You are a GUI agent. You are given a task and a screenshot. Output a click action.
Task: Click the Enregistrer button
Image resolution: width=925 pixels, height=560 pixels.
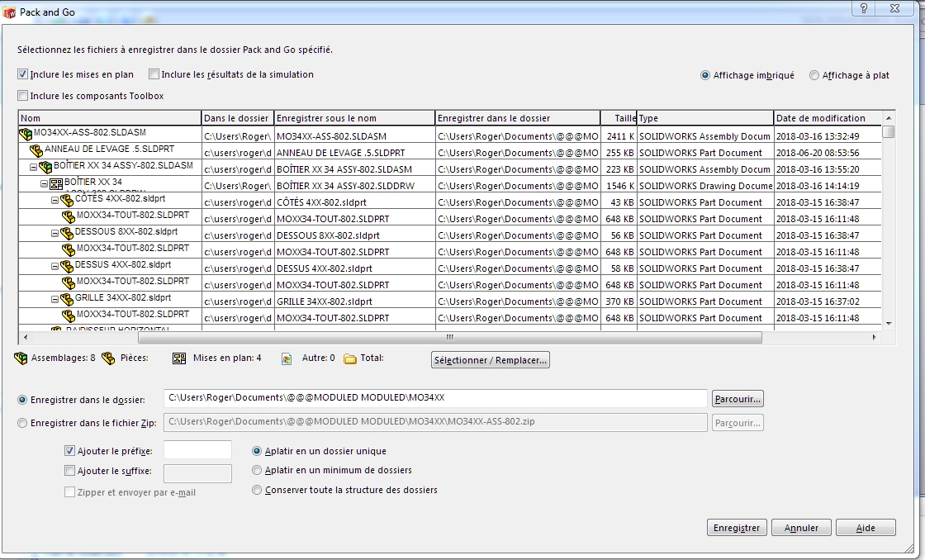point(737,528)
